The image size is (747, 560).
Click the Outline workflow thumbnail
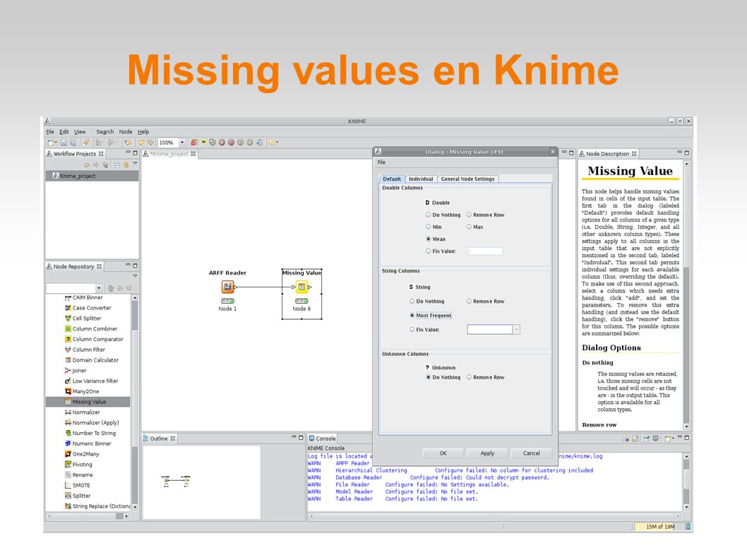[x=176, y=480]
